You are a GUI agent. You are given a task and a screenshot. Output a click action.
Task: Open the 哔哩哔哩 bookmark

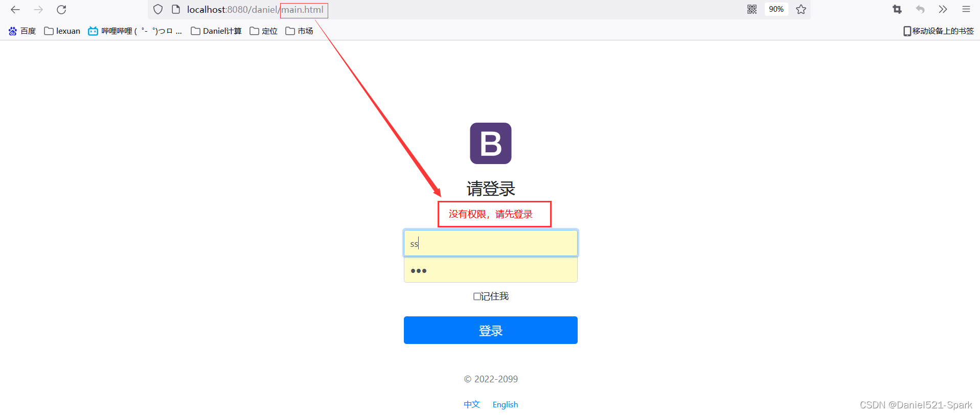135,31
